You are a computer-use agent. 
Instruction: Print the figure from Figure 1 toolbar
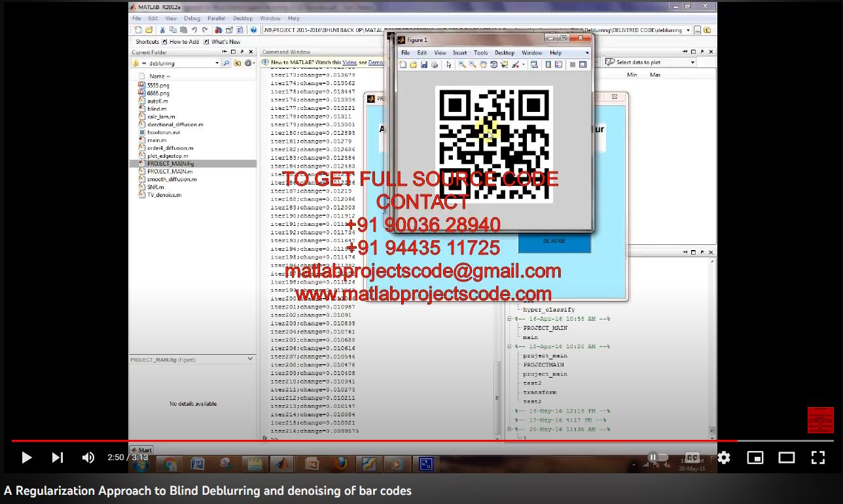click(435, 65)
